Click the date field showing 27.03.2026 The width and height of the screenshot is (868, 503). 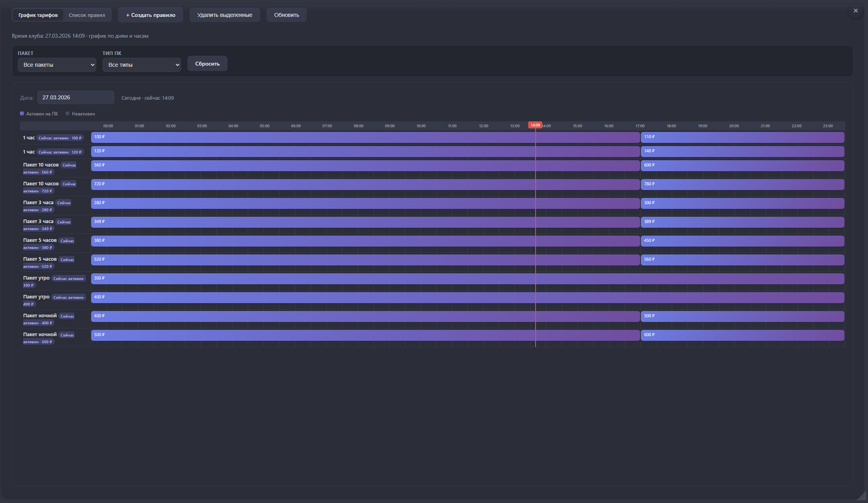click(75, 97)
